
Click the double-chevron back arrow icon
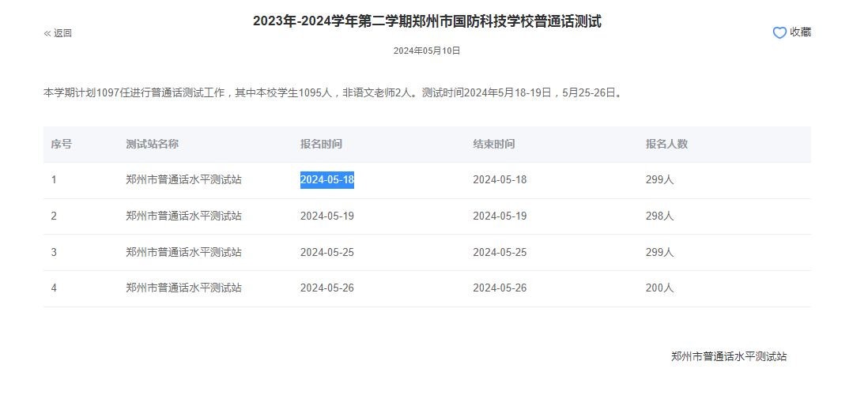tap(47, 33)
